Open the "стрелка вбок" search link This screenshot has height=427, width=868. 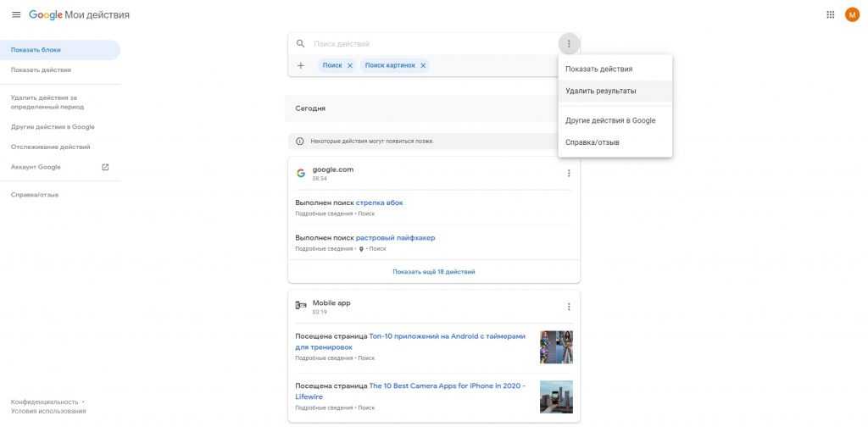click(x=379, y=203)
